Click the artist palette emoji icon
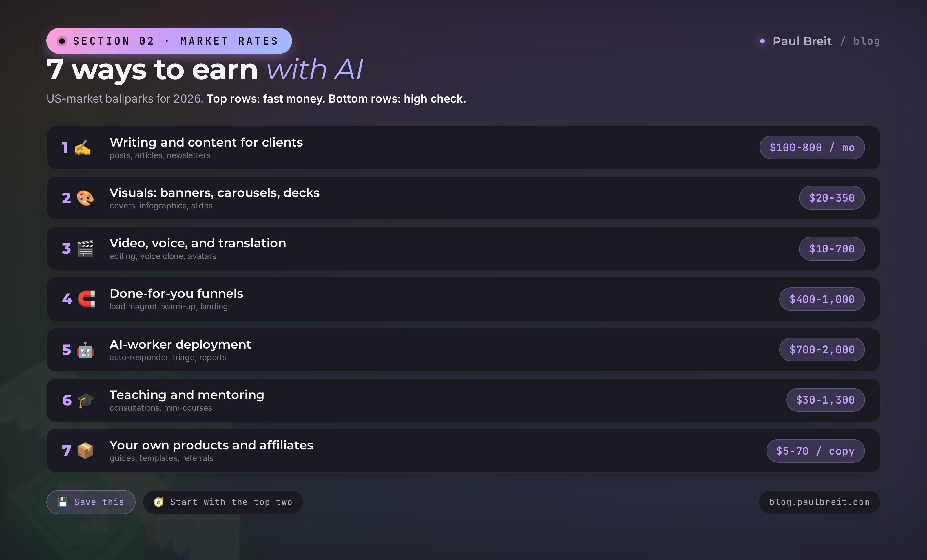 coord(85,198)
